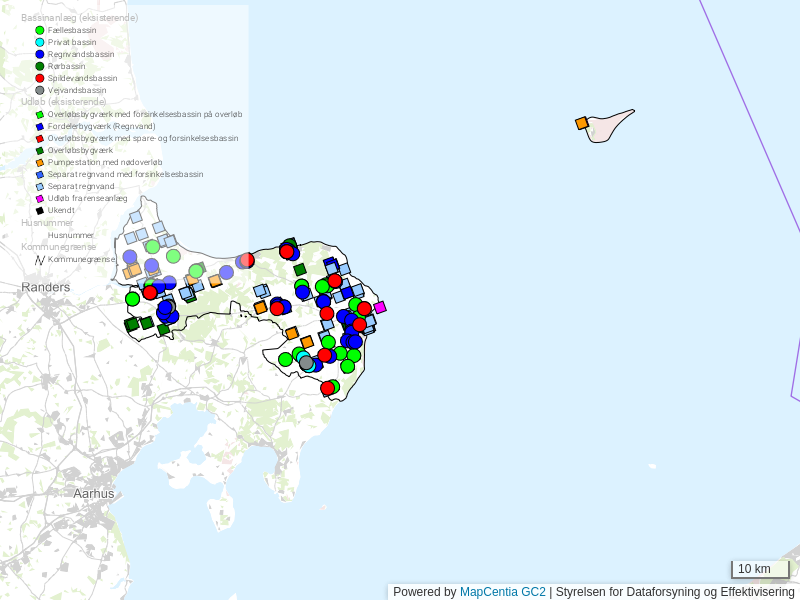Click the 10 km scale bar
Viewport: 800px width, 600px height.
click(x=759, y=570)
